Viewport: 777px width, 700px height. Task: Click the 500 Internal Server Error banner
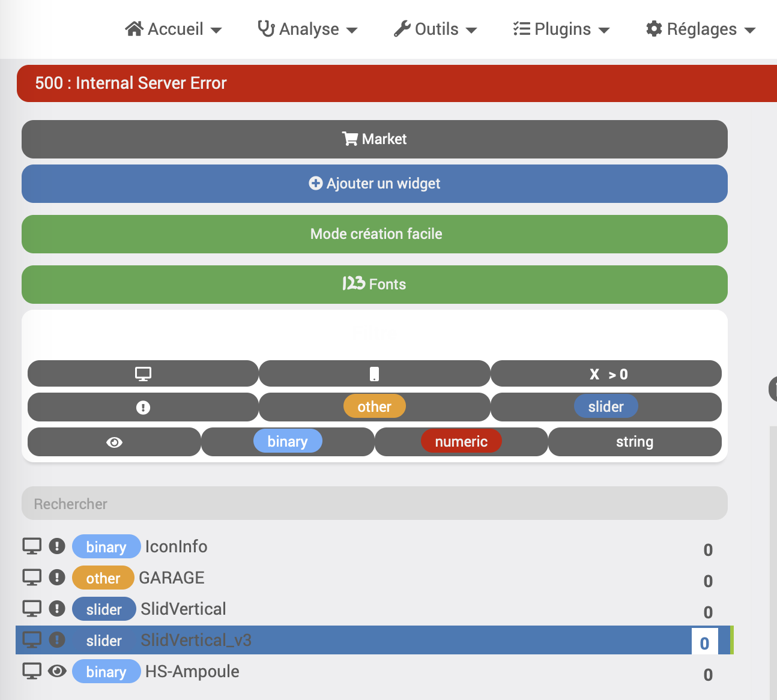pos(397,83)
